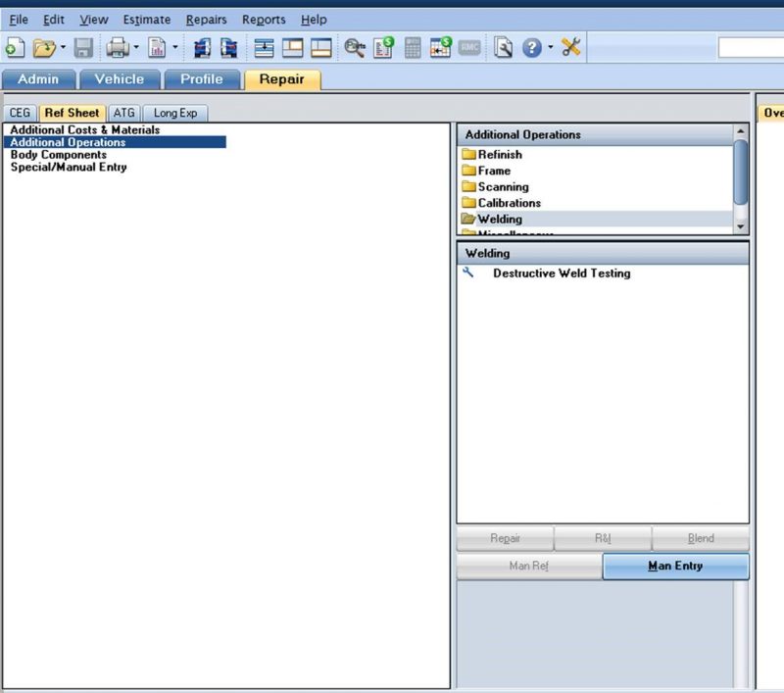Click the Frame folder icon
The image size is (784, 693).
(468, 171)
